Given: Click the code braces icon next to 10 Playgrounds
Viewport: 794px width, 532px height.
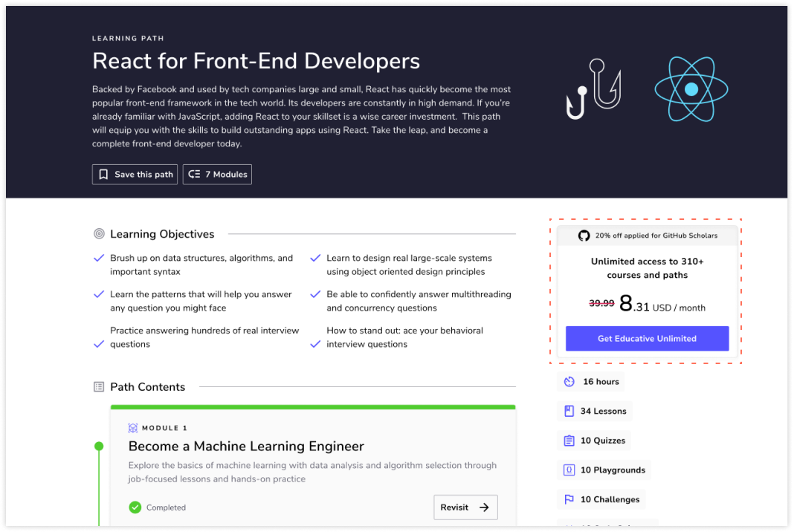Looking at the screenshot, I should click(569, 470).
